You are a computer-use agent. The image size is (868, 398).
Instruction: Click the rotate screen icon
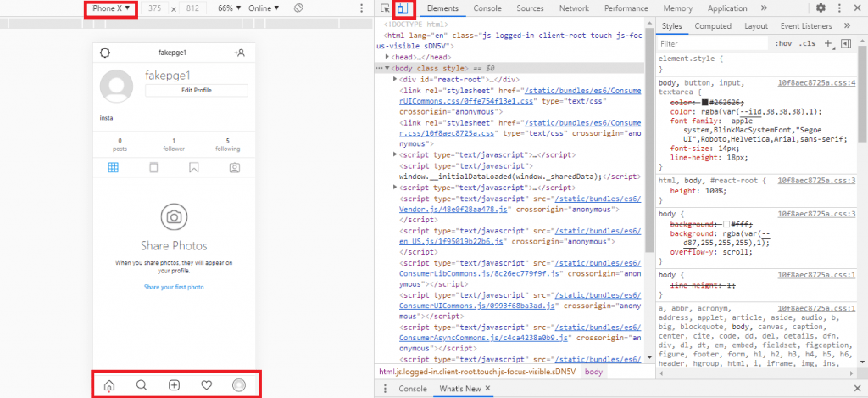[298, 8]
